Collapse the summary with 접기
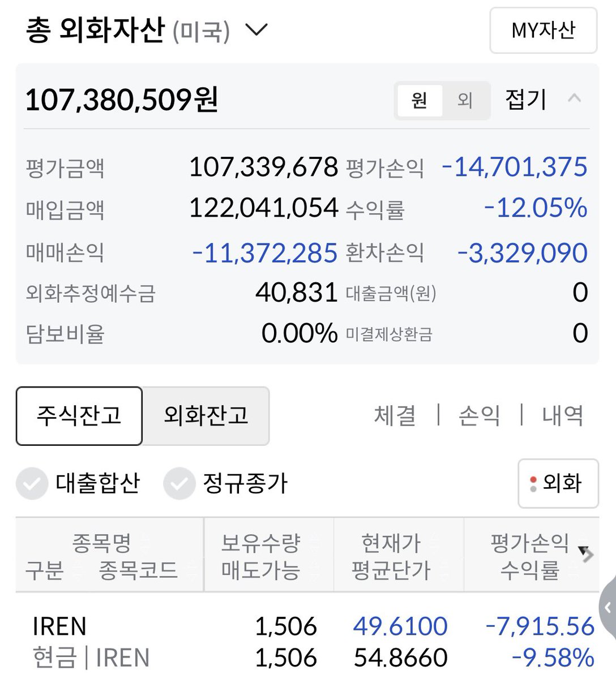The image size is (616, 679). 526,100
